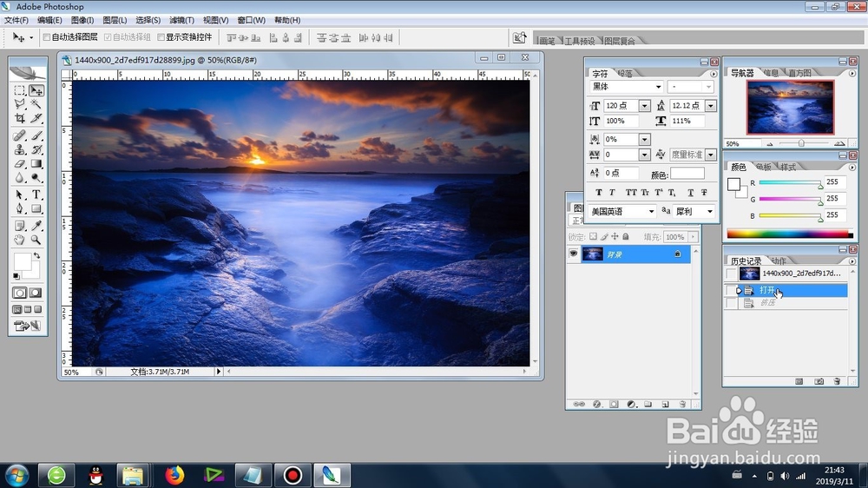Image resolution: width=868 pixels, height=488 pixels.
Task: Open leading 12.12 点 dropdown
Action: click(711, 105)
